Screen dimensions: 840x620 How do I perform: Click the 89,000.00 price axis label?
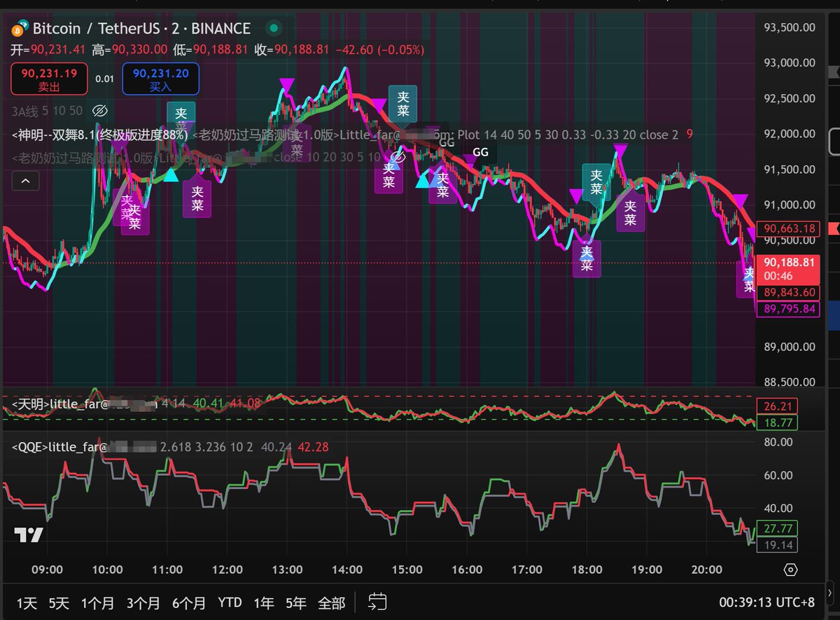tap(790, 347)
